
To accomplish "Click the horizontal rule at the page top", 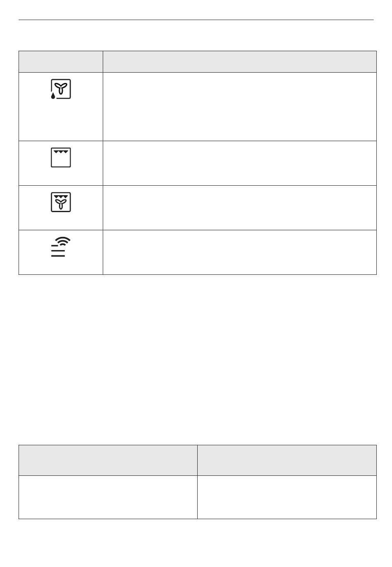I will pos(196,19).
